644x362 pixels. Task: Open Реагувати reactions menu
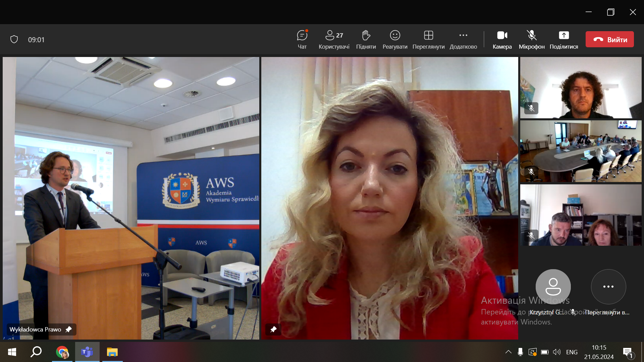point(395,40)
